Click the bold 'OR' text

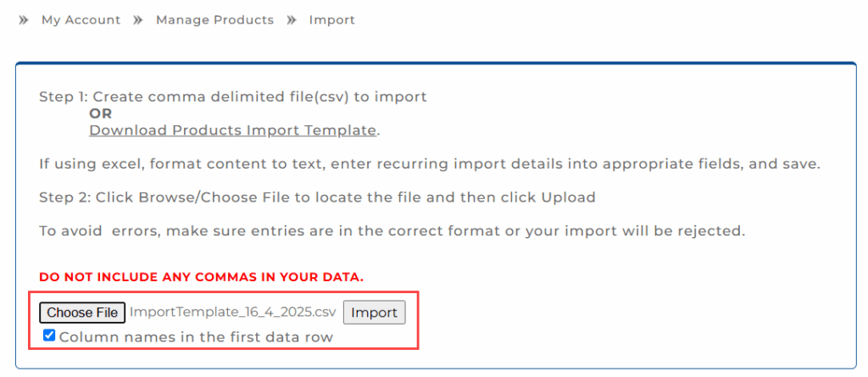click(100, 114)
